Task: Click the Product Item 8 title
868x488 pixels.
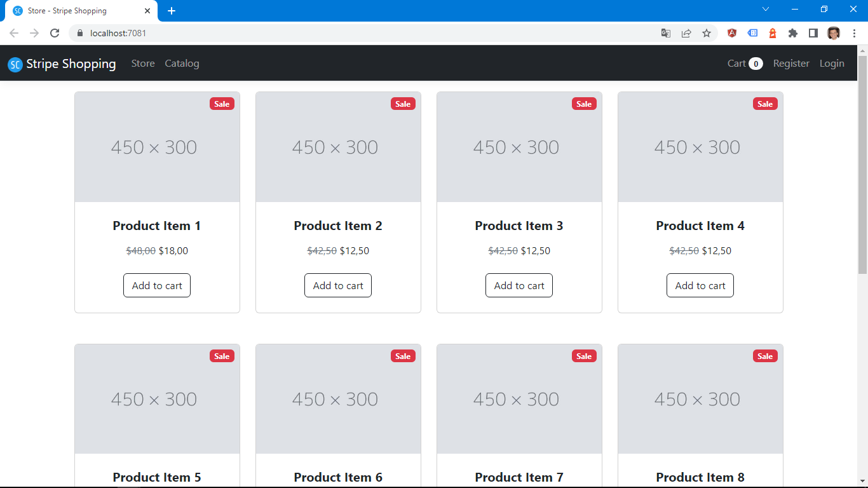Action: point(700,477)
